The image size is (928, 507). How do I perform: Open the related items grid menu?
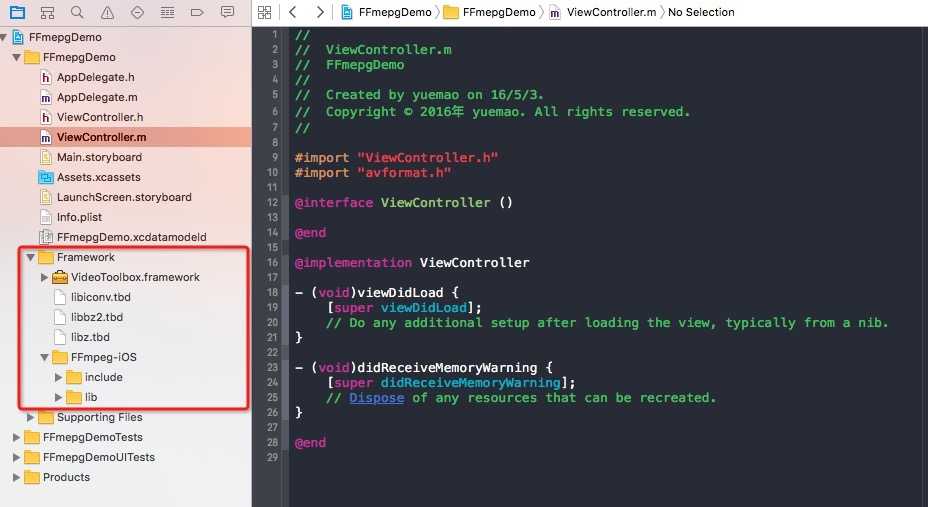point(265,12)
